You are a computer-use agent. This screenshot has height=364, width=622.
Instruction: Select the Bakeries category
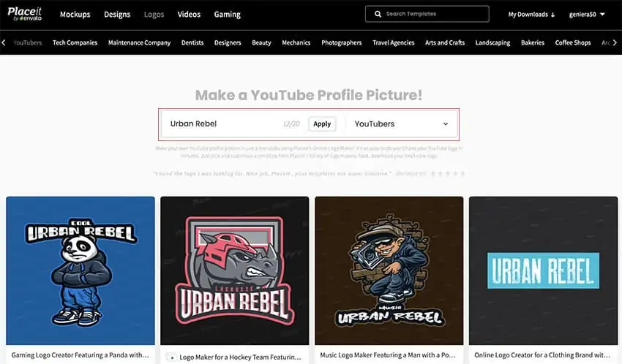click(533, 42)
